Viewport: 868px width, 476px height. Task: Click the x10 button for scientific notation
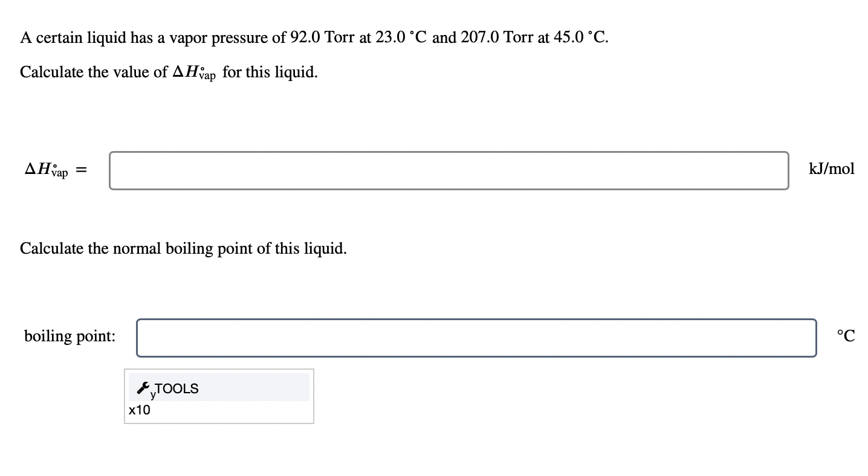point(139,410)
